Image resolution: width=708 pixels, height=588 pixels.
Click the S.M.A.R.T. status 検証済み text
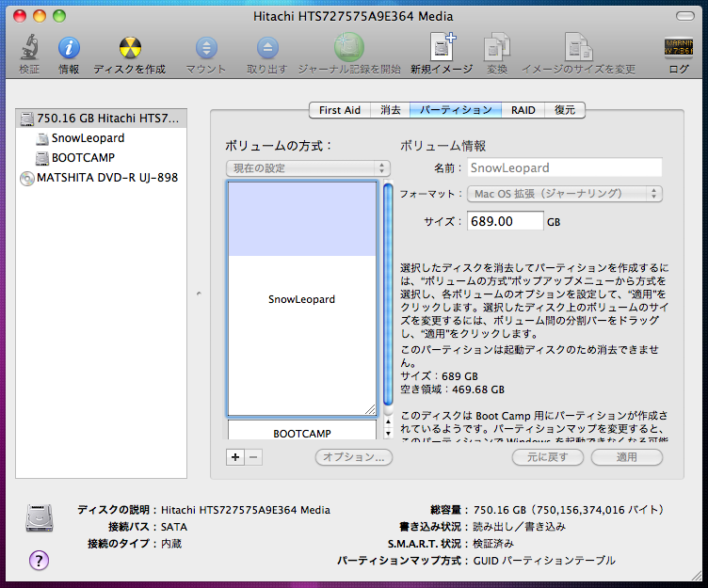click(493, 544)
